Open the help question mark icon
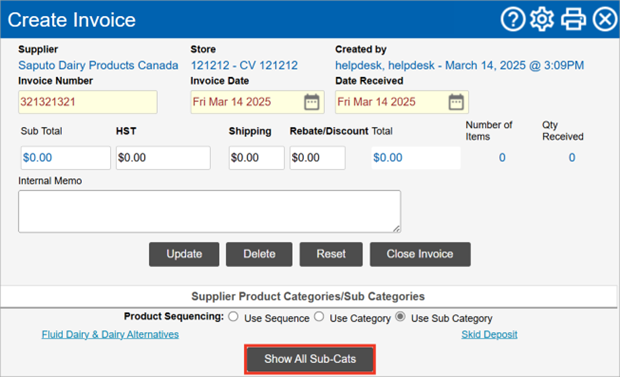This screenshot has width=620, height=377. tap(513, 19)
